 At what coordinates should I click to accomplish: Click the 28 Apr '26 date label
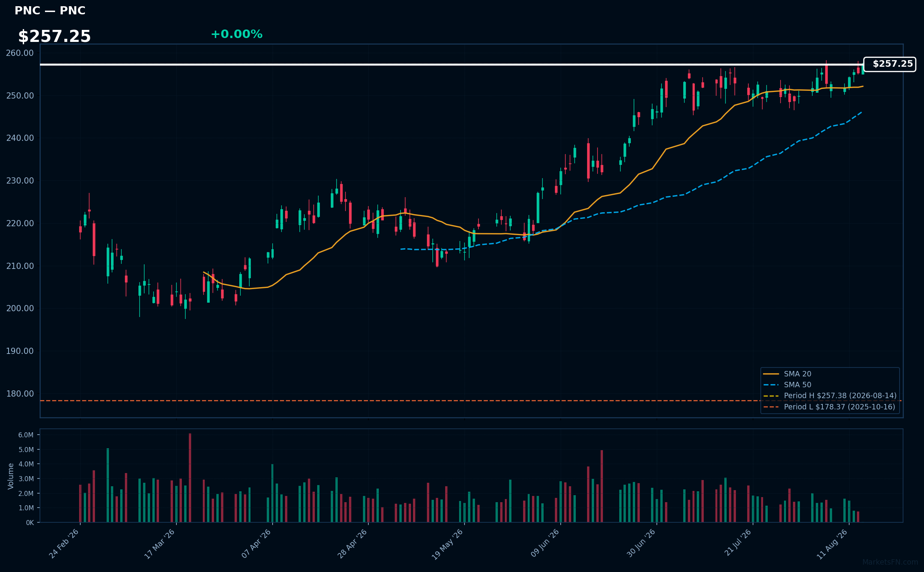(352, 544)
